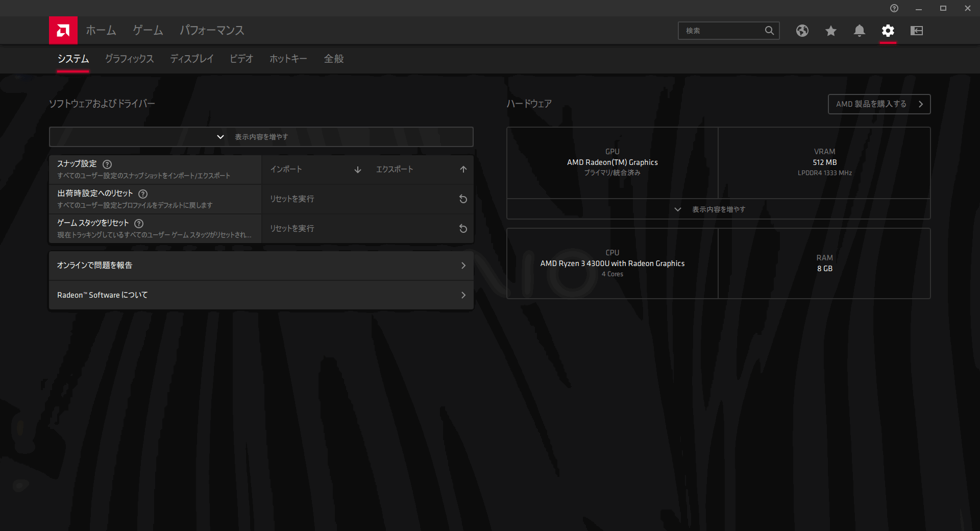Screen dimensions: 980x531
Task: Open Radeon Software について row
Action: (261, 295)
